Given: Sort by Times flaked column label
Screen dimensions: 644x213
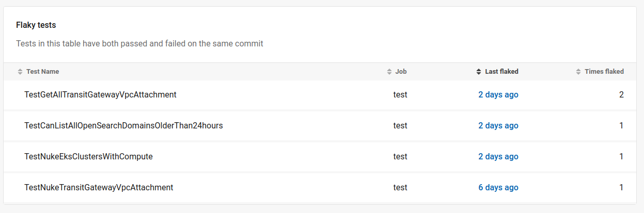Looking at the screenshot, I should point(604,72).
